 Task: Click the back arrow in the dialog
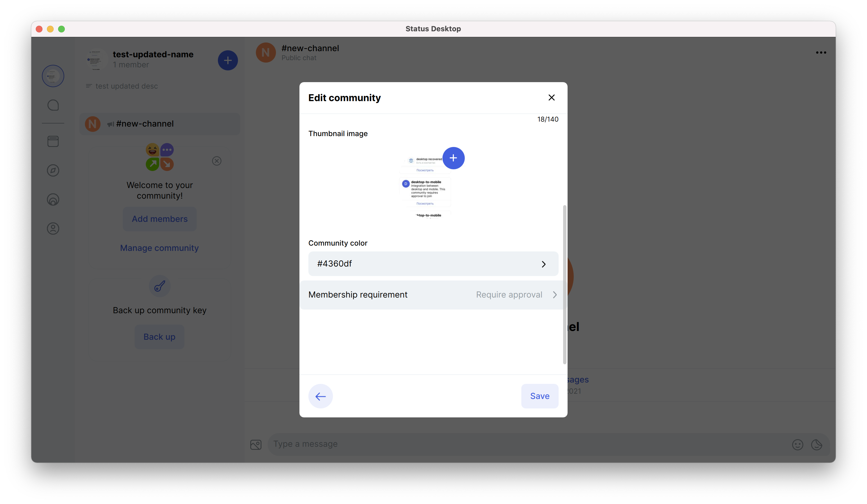tap(320, 396)
